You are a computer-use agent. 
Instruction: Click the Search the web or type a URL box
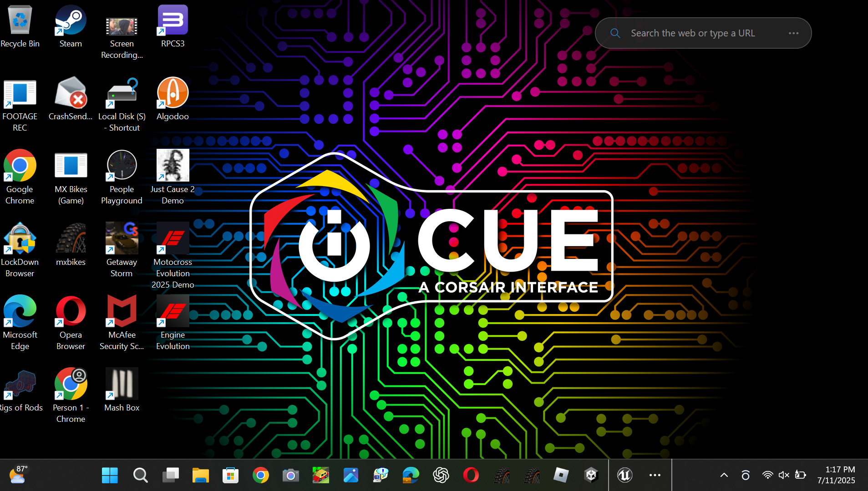(703, 33)
